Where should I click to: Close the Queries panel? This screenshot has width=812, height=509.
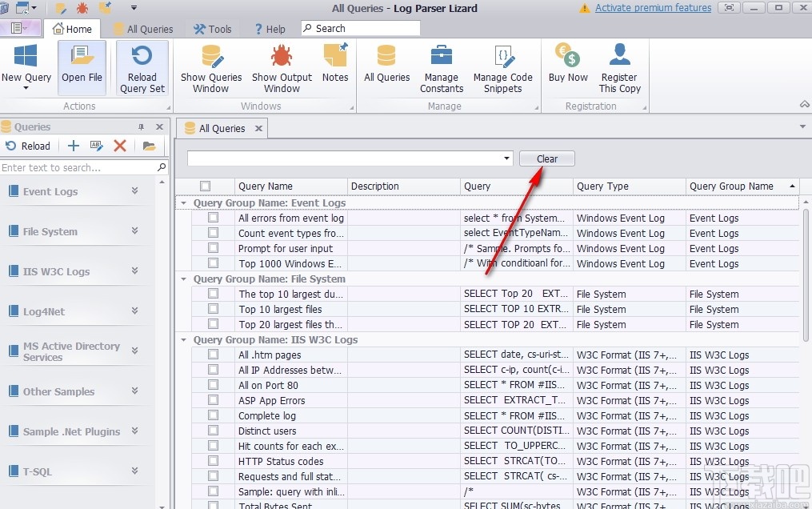[x=159, y=127]
